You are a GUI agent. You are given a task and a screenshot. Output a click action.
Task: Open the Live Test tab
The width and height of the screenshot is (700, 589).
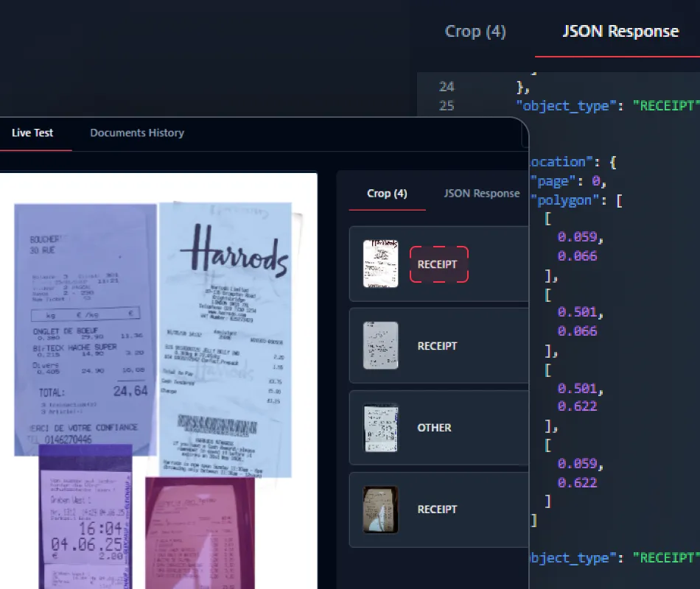(x=32, y=133)
